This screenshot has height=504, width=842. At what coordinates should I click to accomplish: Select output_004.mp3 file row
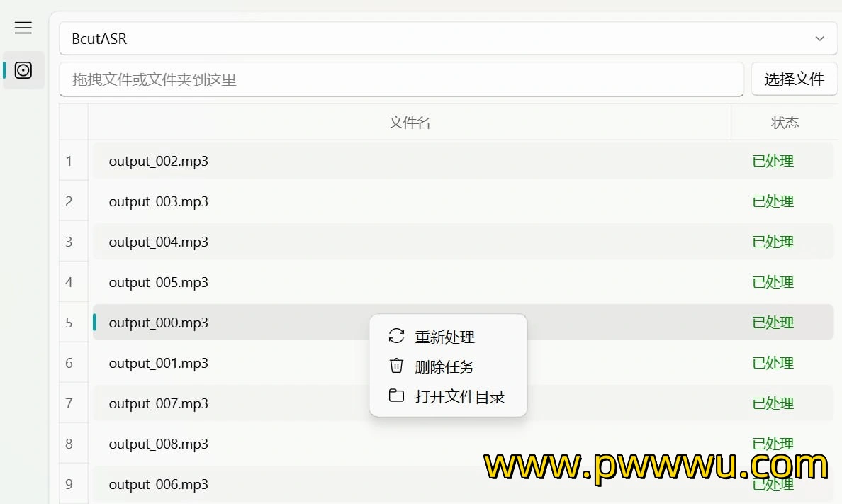(x=463, y=241)
